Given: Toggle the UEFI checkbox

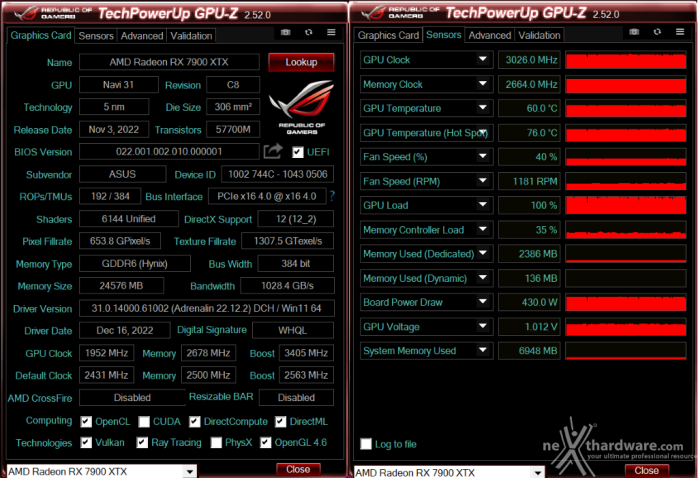Looking at the screenshot, I should [298, 152].
